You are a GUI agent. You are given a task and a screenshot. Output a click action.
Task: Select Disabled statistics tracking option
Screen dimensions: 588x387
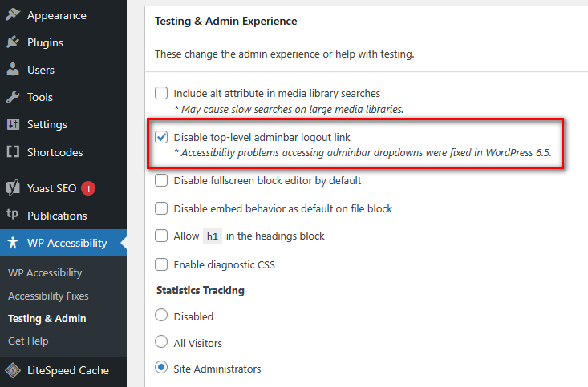[161, 316]
